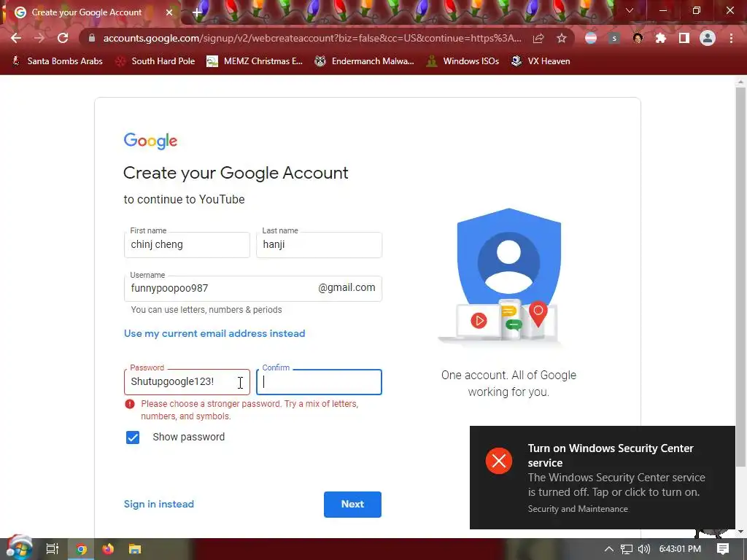This screenshot has width=747, height=560.
Task: Go back using the browser back arrow
Action: click(16, 38)
